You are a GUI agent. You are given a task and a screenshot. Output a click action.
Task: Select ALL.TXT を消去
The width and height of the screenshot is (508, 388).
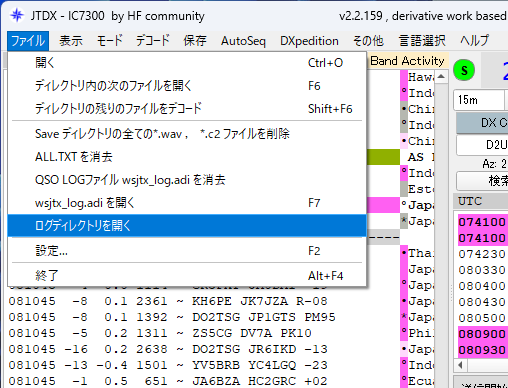coord(187,157)
